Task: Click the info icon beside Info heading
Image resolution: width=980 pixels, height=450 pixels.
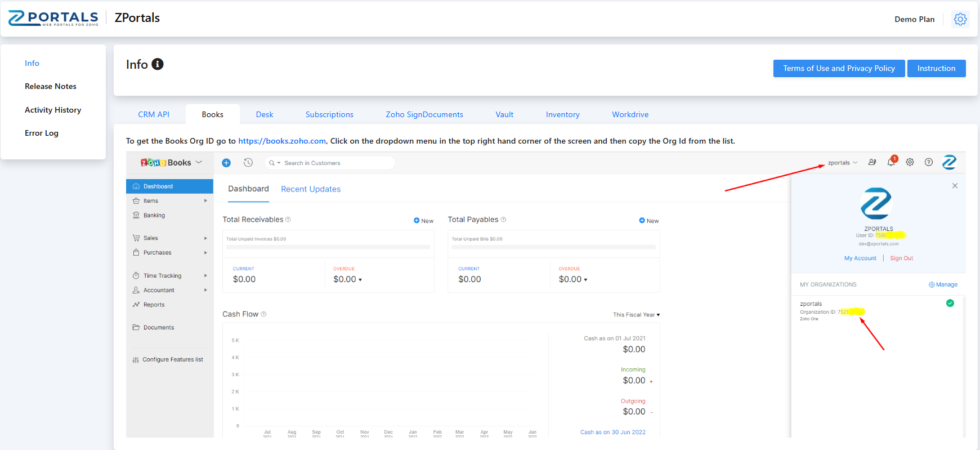Action: (158, 64)
